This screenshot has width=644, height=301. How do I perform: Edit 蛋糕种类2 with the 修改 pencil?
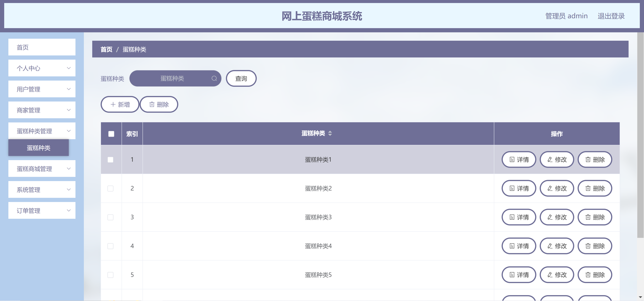click(x=557, y=188)
